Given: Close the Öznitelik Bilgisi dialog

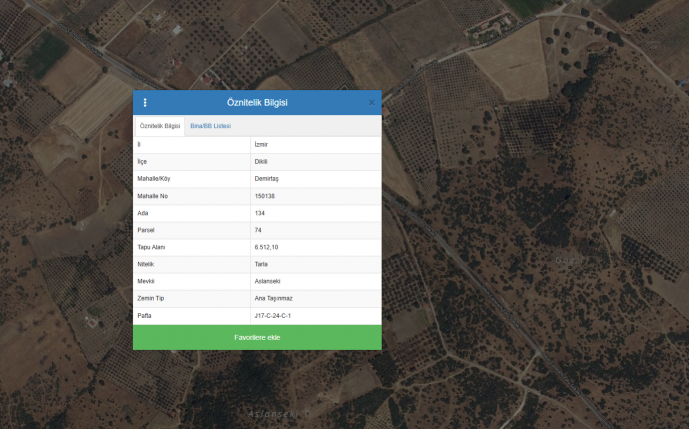Looking at the screenshot, I should 372,102.
